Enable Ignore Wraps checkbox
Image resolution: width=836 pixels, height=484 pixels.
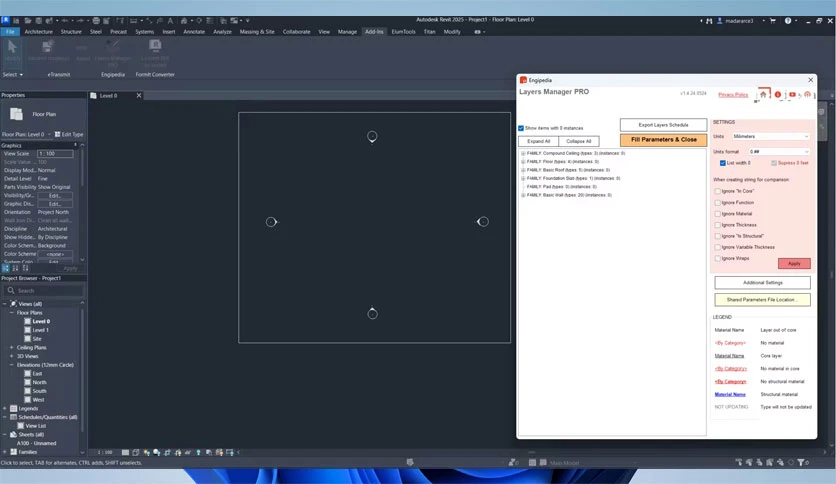718,259
